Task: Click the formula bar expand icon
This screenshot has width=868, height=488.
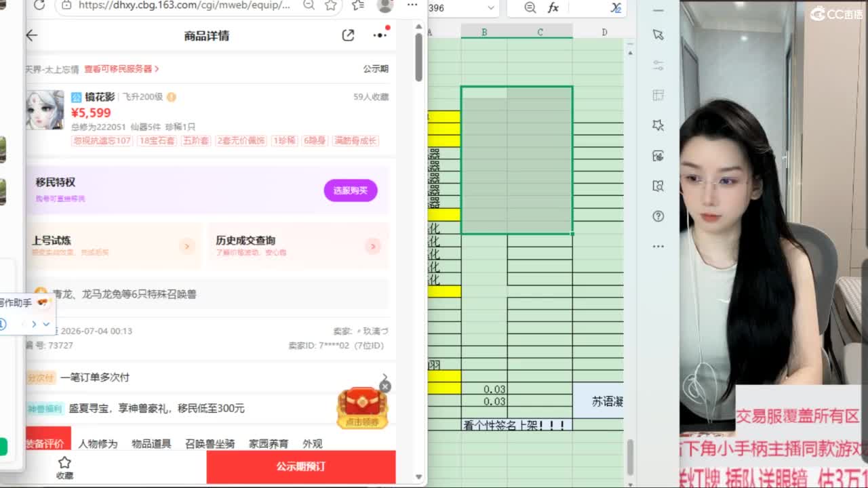Action: [616, 7]
